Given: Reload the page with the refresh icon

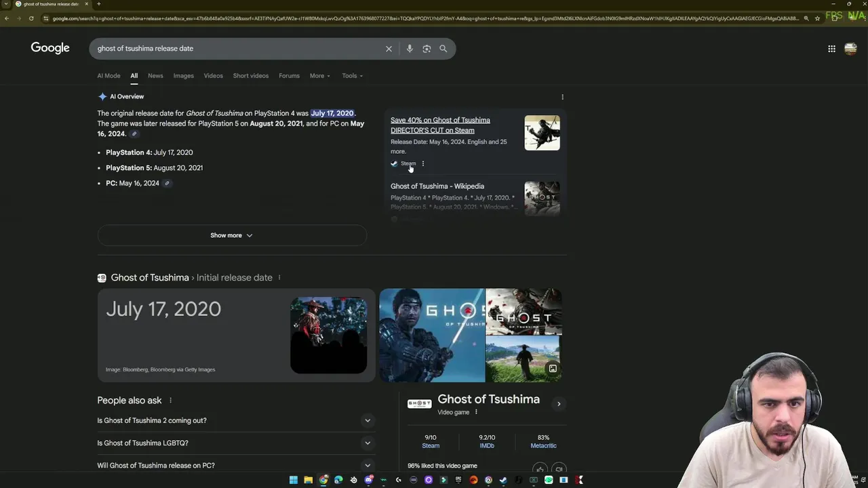Looking at the screenshot, I should coord(31,18).
